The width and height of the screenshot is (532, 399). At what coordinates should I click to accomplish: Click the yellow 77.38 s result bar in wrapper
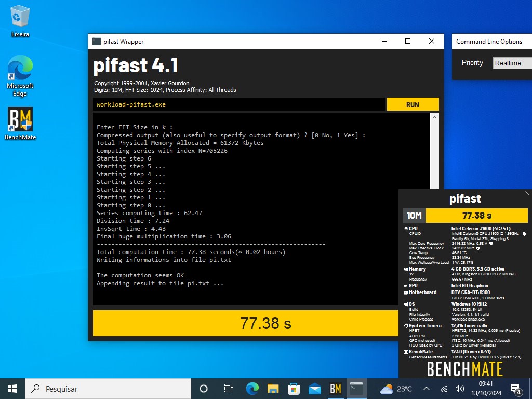(246, 323)
